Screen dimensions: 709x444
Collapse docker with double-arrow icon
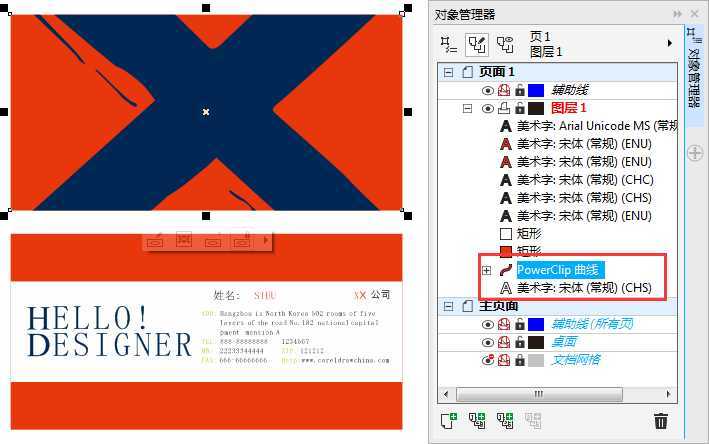click(x=677, y=14)
